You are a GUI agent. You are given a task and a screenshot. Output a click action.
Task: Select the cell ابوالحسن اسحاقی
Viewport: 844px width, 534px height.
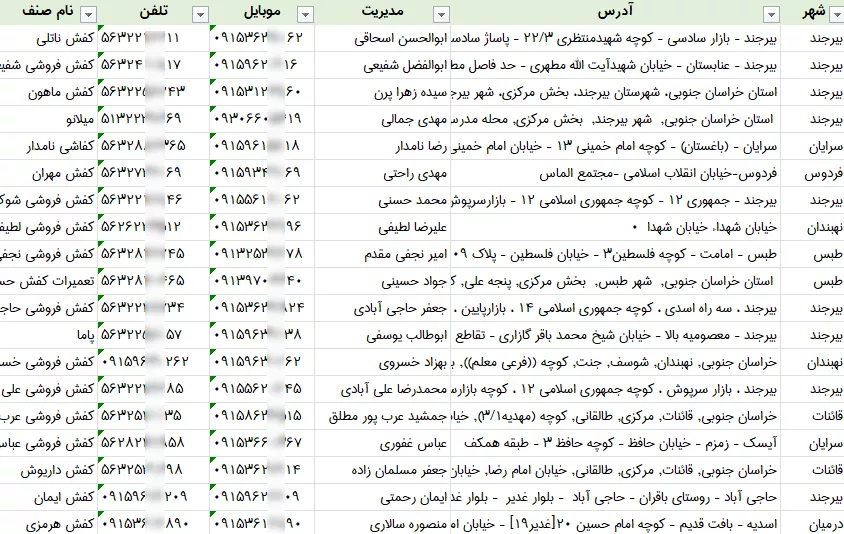point(382,38)
